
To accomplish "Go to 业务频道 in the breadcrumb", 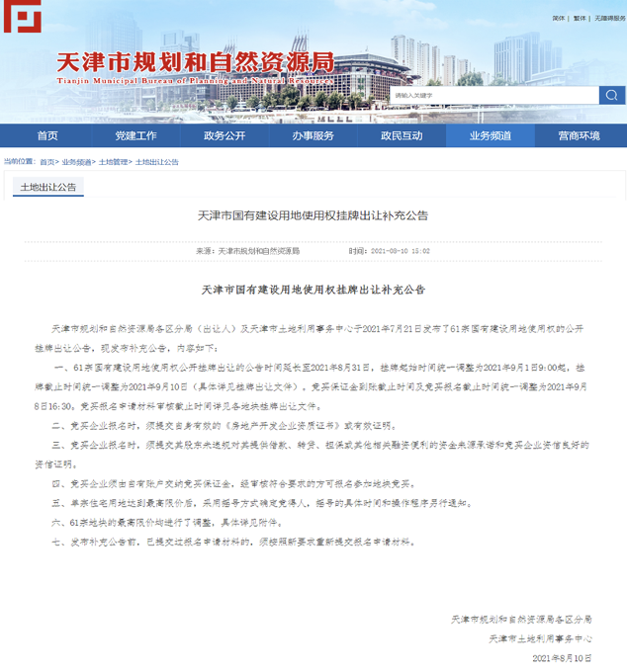I will click(x=76, y=162).
